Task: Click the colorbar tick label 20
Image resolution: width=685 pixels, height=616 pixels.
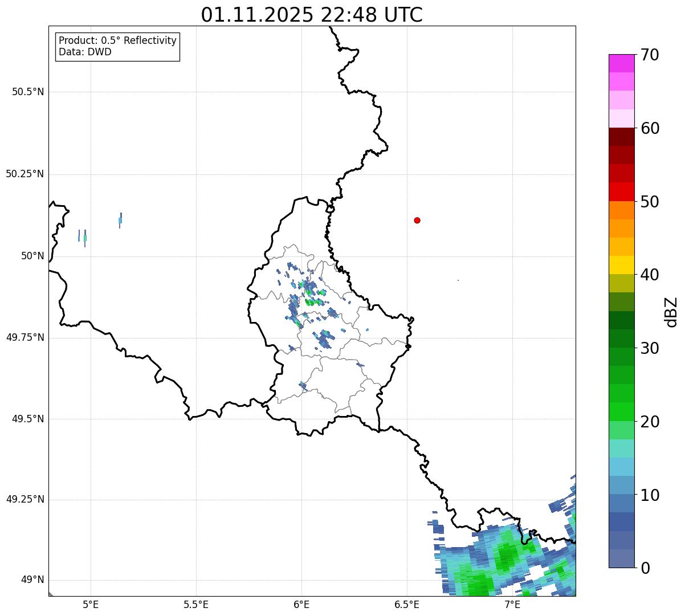Action: (650, 422)
